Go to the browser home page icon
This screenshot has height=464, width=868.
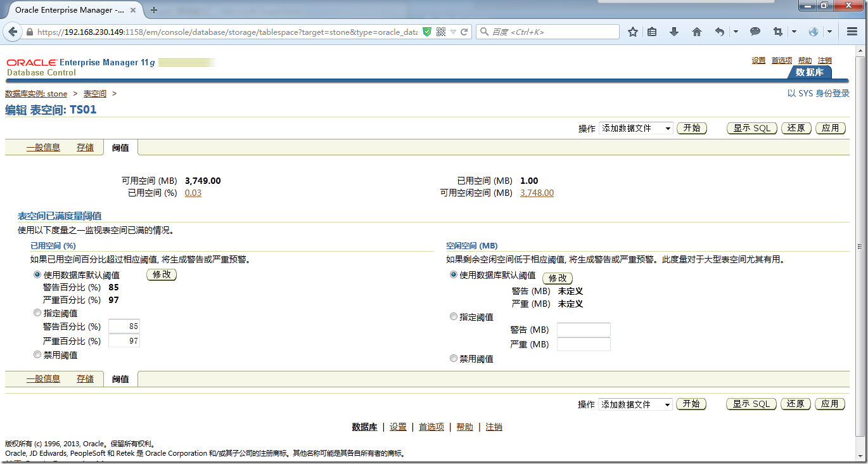click(x=697, y=32)
